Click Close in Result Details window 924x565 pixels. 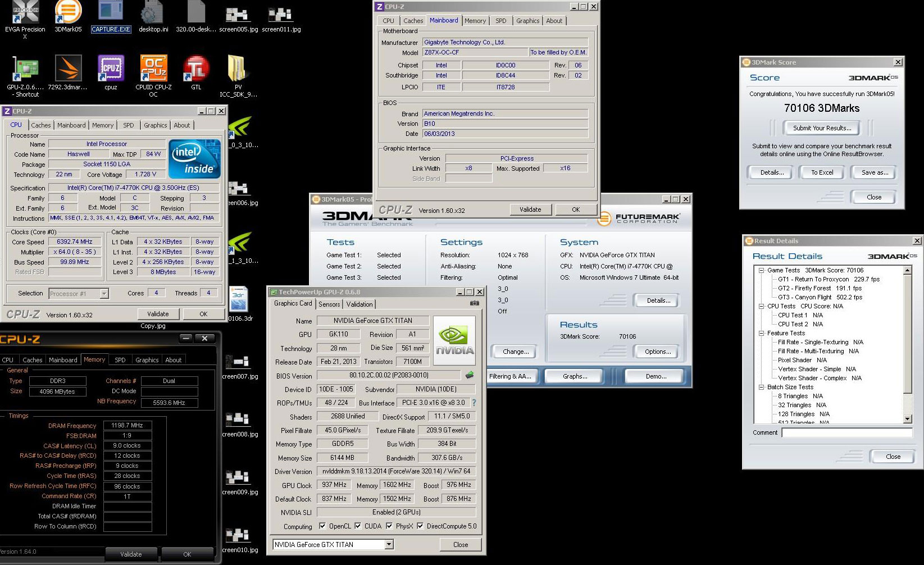(x=893, y=457)
